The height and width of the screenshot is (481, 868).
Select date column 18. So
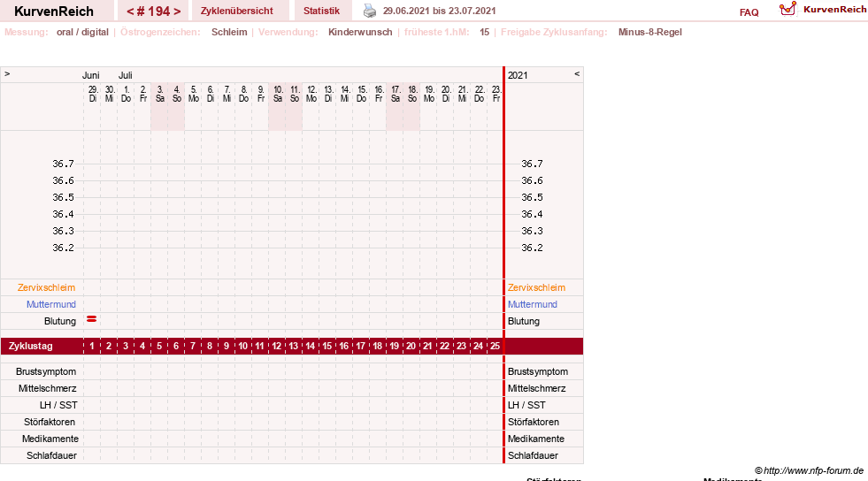tap(412, 94)
